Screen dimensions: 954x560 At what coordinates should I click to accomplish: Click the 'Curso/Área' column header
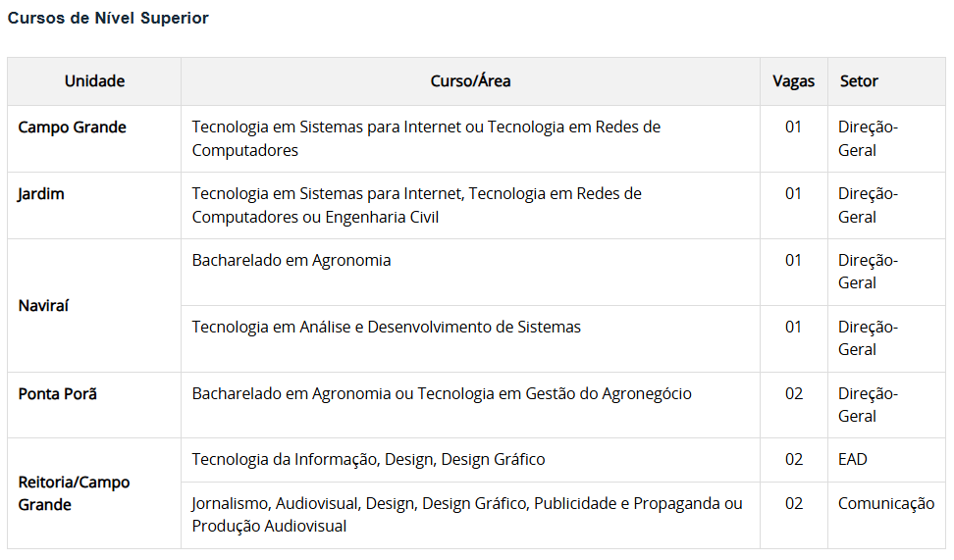[470, 81]
